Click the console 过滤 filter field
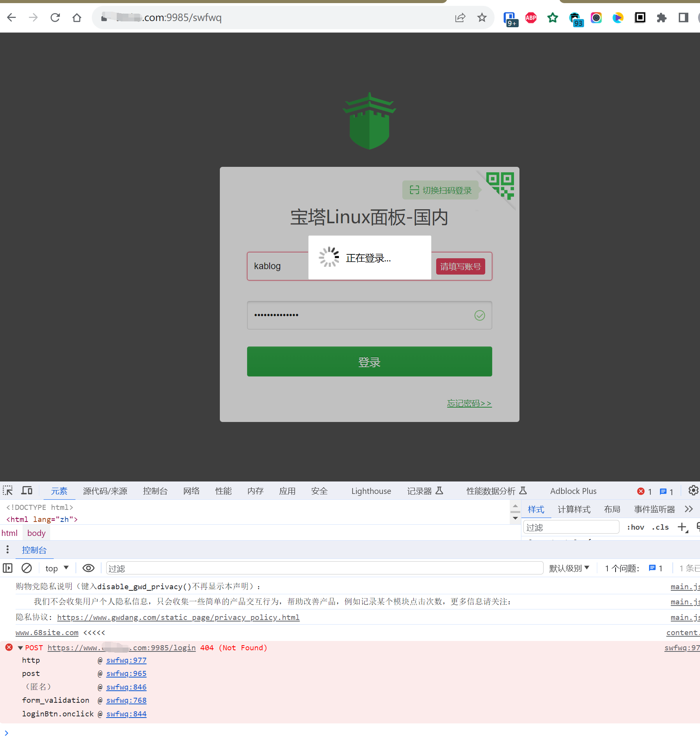This screenshot has height=751, width=700. (x=325, y=568)
